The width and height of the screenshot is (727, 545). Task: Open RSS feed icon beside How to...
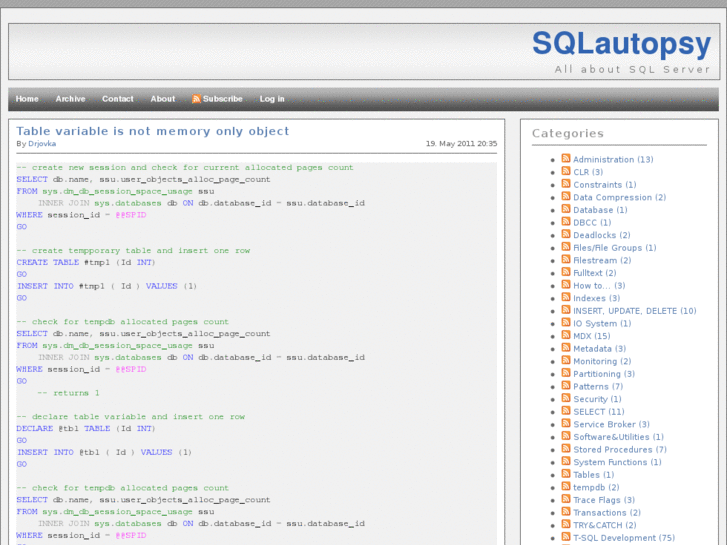[x=566, y=284]
